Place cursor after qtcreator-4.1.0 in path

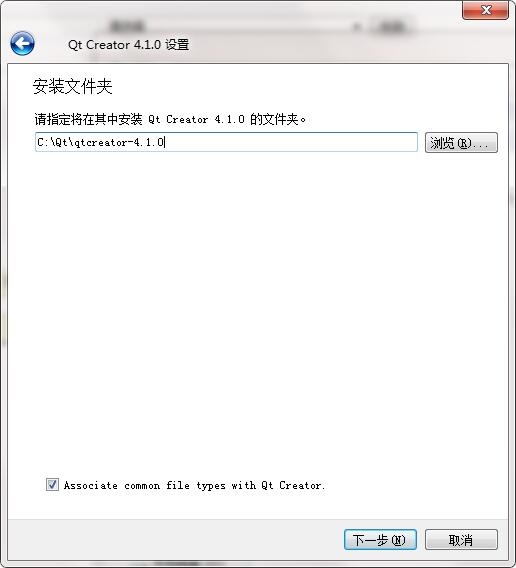pos(165,142)
